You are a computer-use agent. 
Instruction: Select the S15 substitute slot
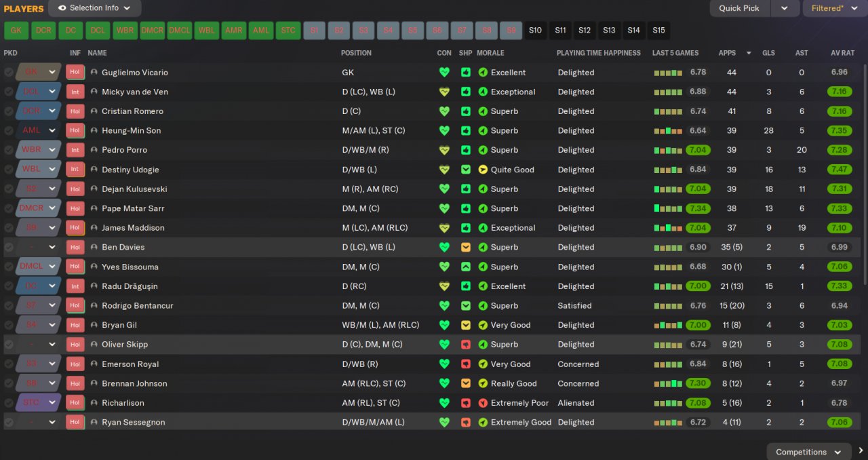click(x=658, y=31)
